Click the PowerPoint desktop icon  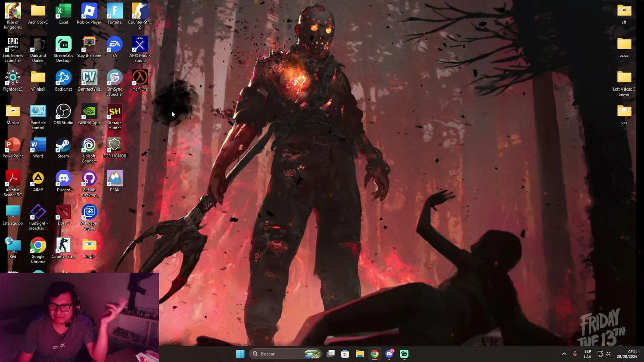click(13, 148)
